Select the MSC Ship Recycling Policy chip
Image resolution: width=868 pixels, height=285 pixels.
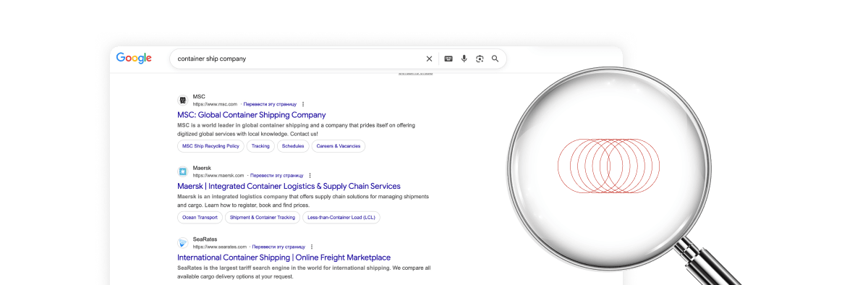[x=210, y=146]
